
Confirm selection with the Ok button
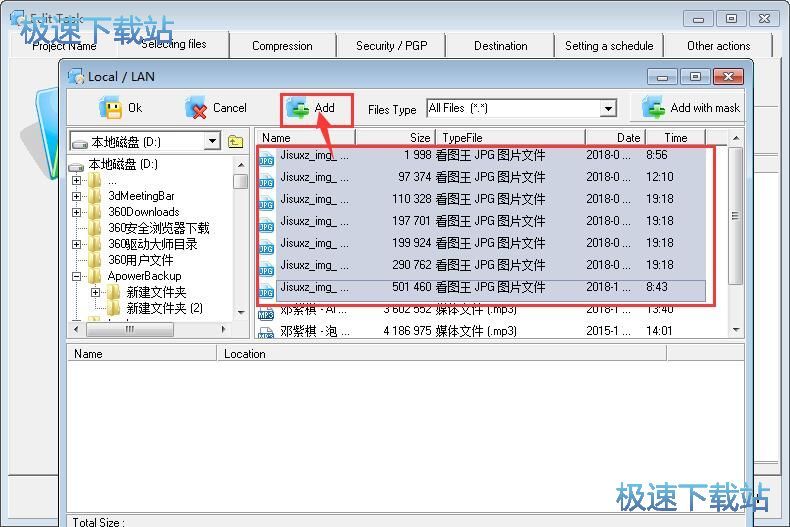click(121, 108)
